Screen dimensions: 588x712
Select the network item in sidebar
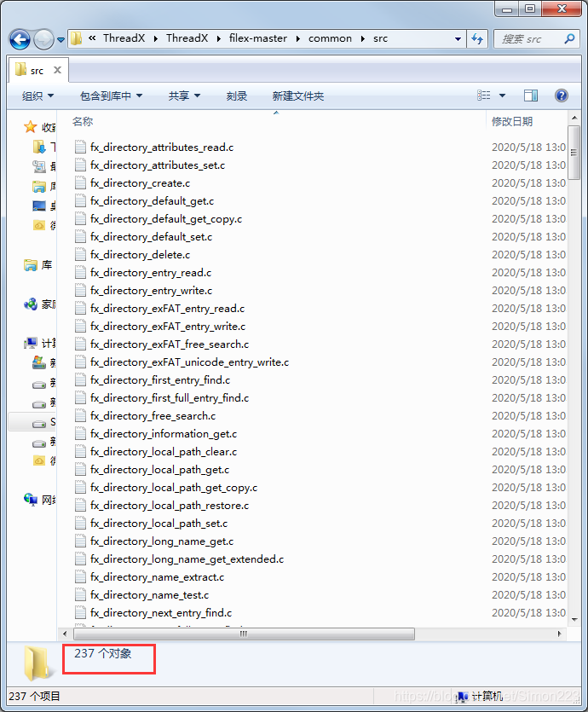pos(40,500)
